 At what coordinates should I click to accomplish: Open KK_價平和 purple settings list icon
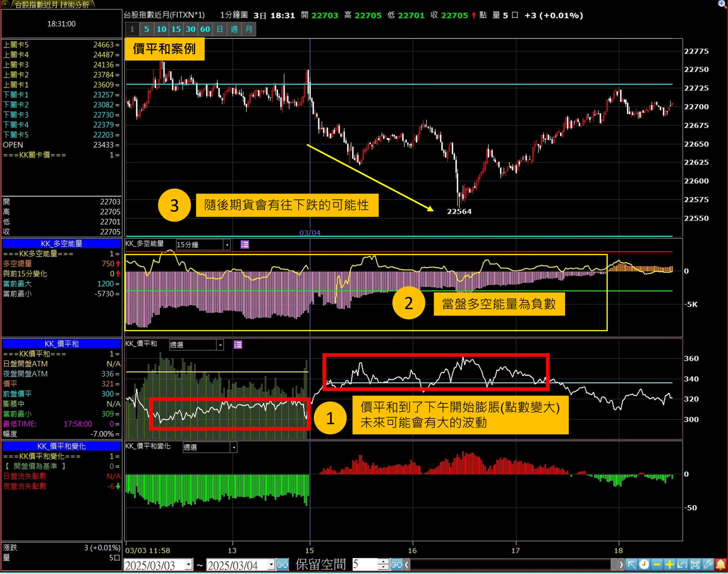(238, 344)
